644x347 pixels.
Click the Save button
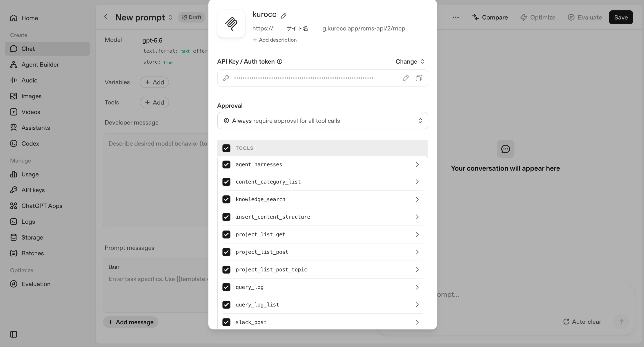pos(621,17)
